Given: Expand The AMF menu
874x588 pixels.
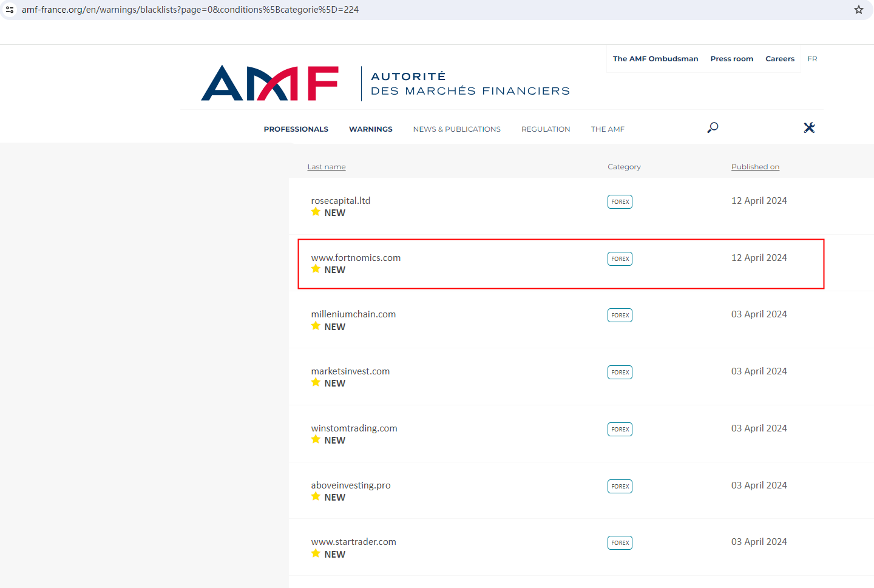Looking at the screenshot, I should 607,129.
